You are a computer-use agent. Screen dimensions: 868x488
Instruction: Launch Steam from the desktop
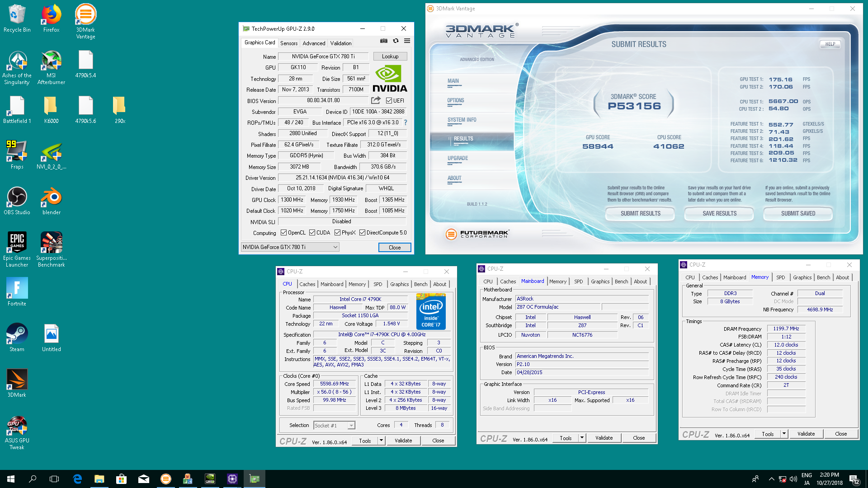click(17, 338)
